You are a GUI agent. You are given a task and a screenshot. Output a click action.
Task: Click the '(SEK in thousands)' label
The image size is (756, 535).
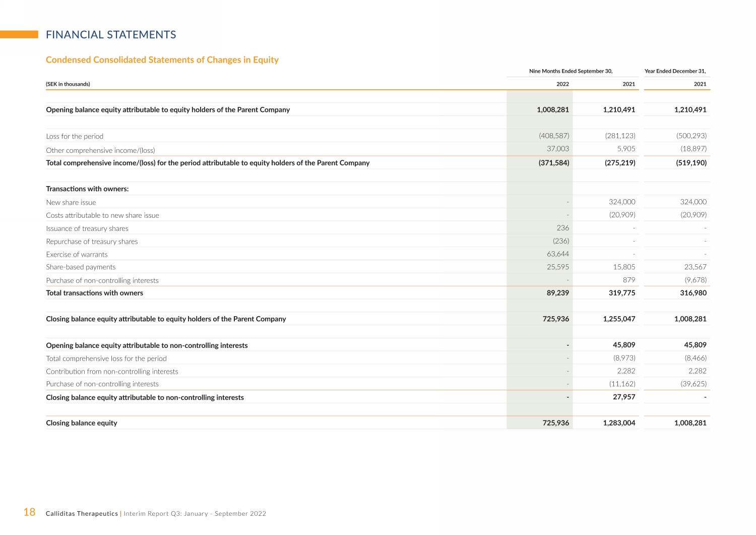pos(68,84)
